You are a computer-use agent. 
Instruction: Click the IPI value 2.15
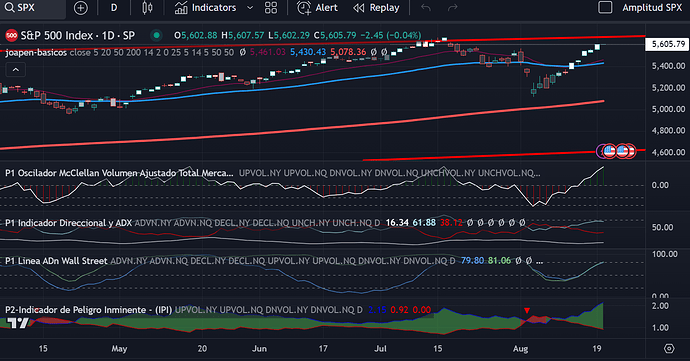pos(377,310)
